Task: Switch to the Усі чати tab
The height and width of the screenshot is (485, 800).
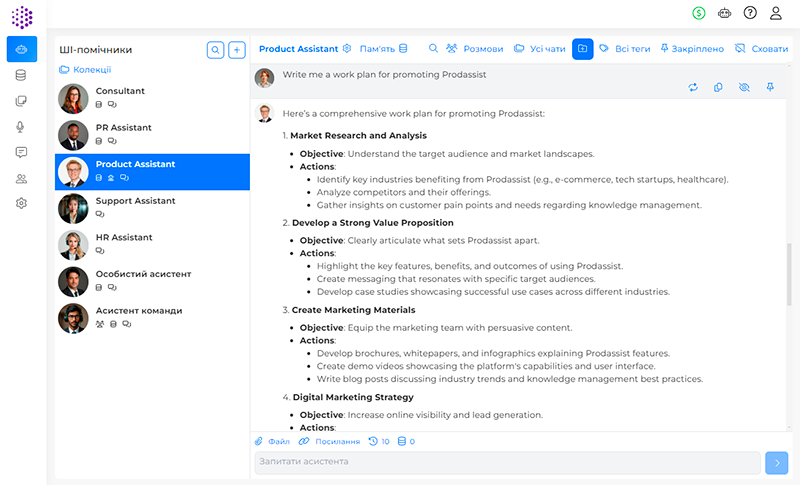Action: [539, 48]
